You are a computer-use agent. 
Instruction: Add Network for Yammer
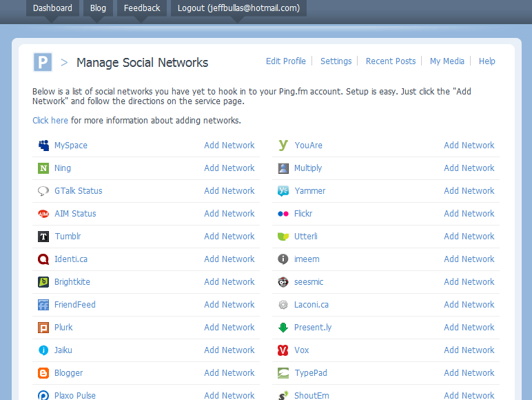(469, 191)
